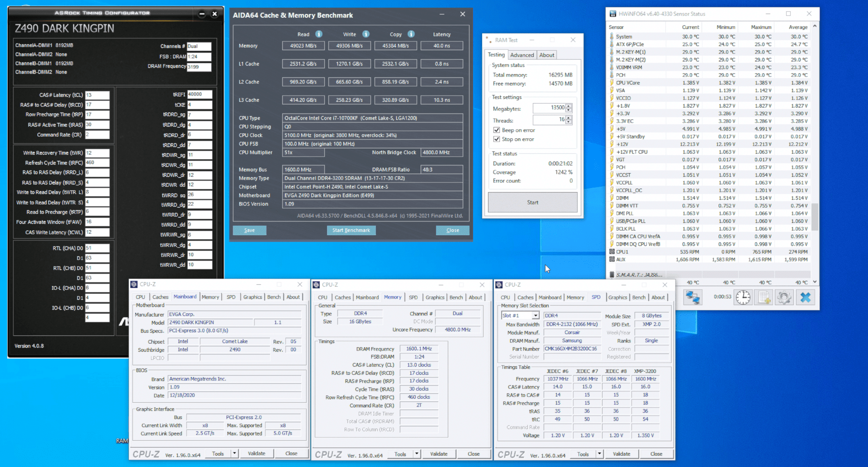Click app icon of CPU-Z Mainboard window
The width and height of the screenshot is (868, 467).
click(x=134, y=284)
